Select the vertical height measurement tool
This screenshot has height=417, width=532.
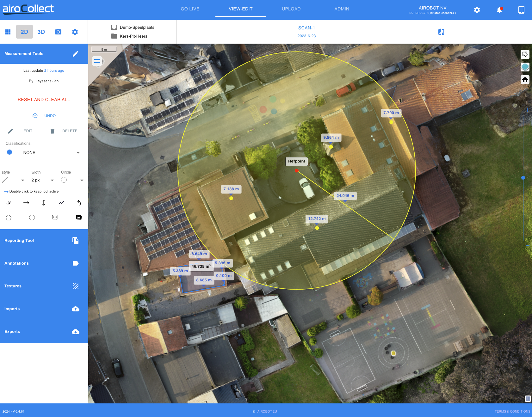pyautogui.click(x=44, y=203)
